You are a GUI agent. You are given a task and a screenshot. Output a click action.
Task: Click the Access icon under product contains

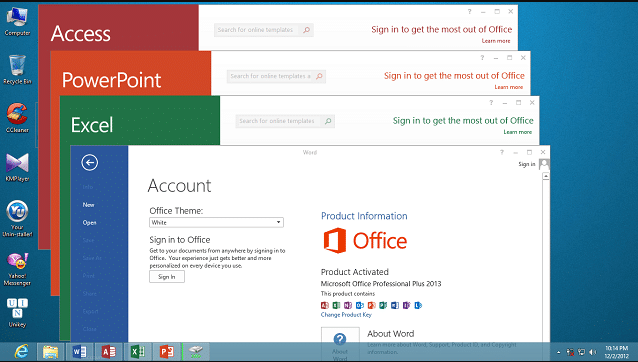325,305
